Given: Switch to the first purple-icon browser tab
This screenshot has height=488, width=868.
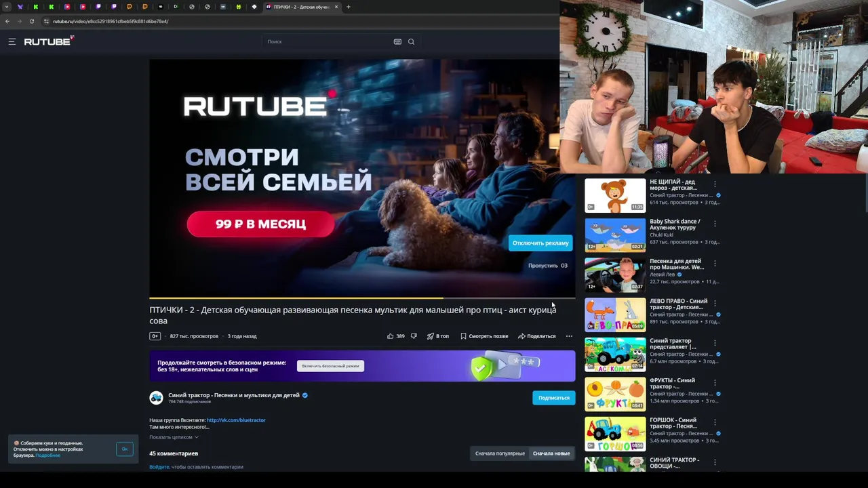Looking at the screenshot, I should (20, 7).
